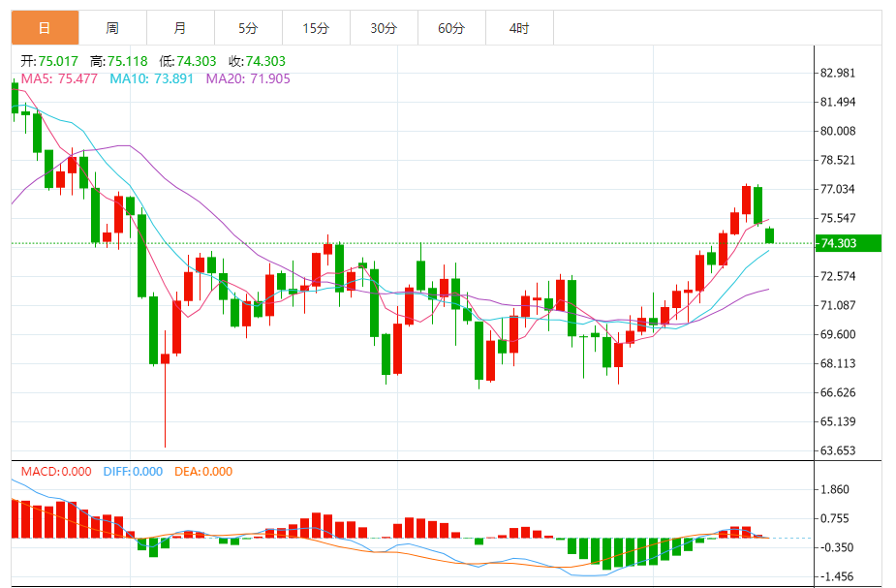Open the 15分 chart tab
The height and width of the screenshot is (588, 896).
coord(316,28)
